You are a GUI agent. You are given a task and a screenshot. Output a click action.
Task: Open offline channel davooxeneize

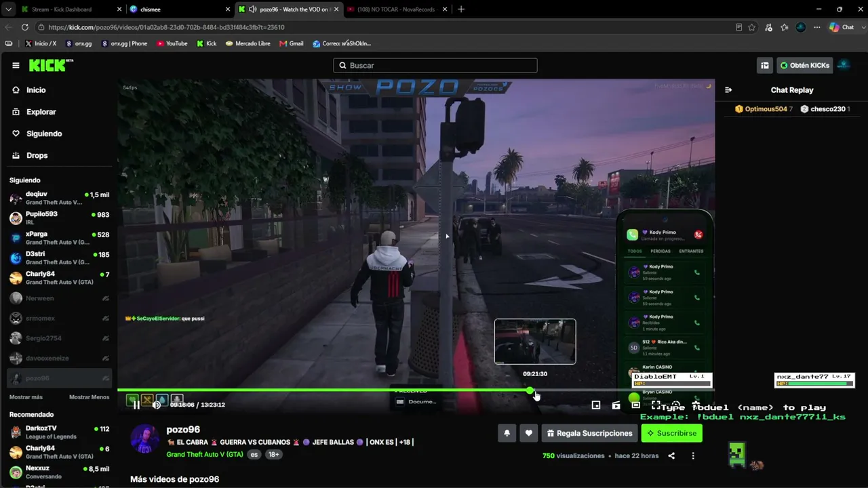coord(59,358)
